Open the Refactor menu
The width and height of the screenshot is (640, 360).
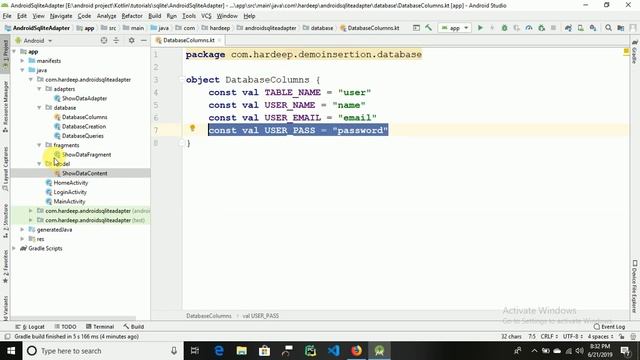pyautogui.click(x=132, y=16)
